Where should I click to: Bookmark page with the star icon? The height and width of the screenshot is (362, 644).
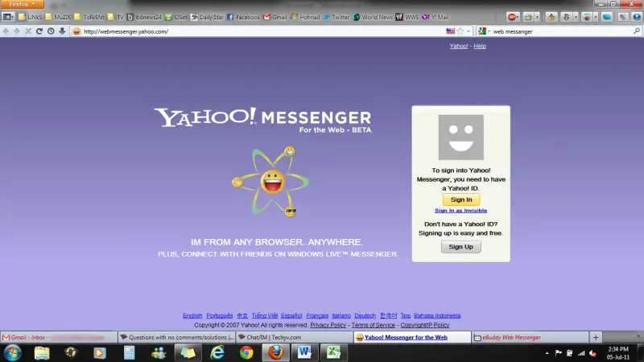pyautogui.click(x=460, y=31)
